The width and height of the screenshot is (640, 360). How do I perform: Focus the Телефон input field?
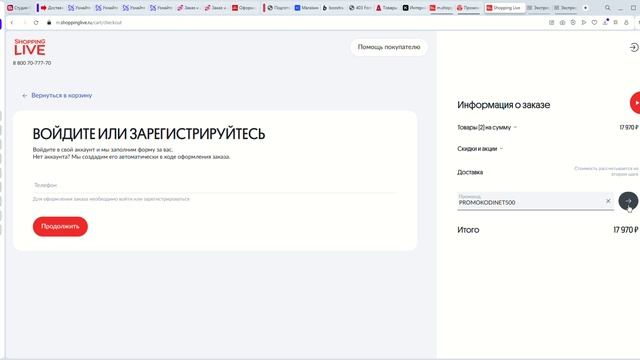click(x=215, y=185)
